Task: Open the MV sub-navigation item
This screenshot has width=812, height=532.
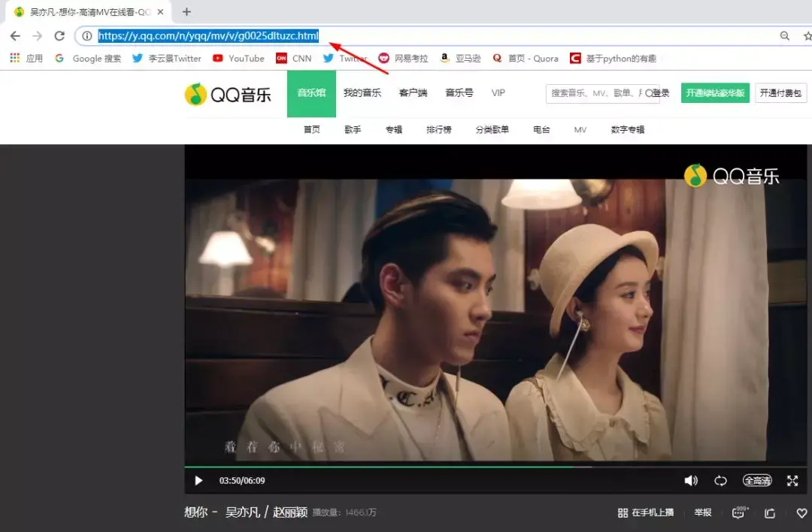Action: point(580,130)
